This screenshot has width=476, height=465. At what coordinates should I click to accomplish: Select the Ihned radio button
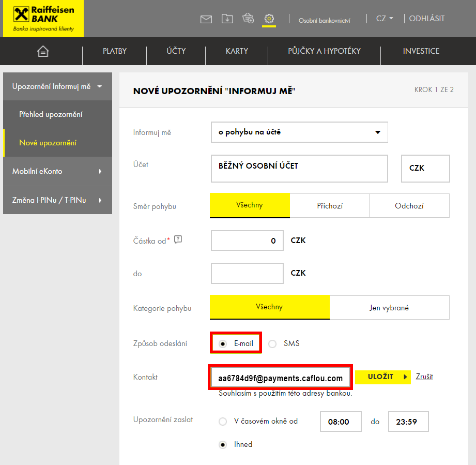223,444
